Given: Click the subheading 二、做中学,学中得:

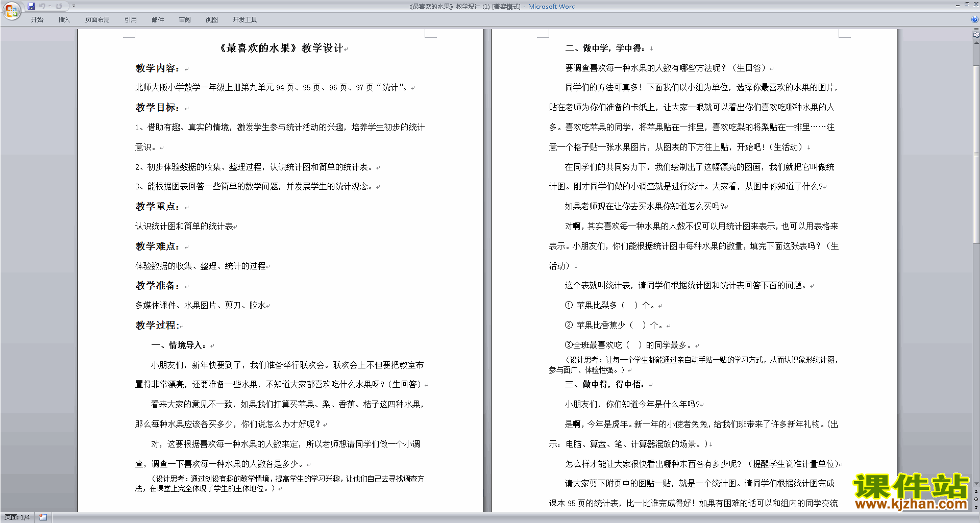Looking at the screenshot, I should 605,48.
